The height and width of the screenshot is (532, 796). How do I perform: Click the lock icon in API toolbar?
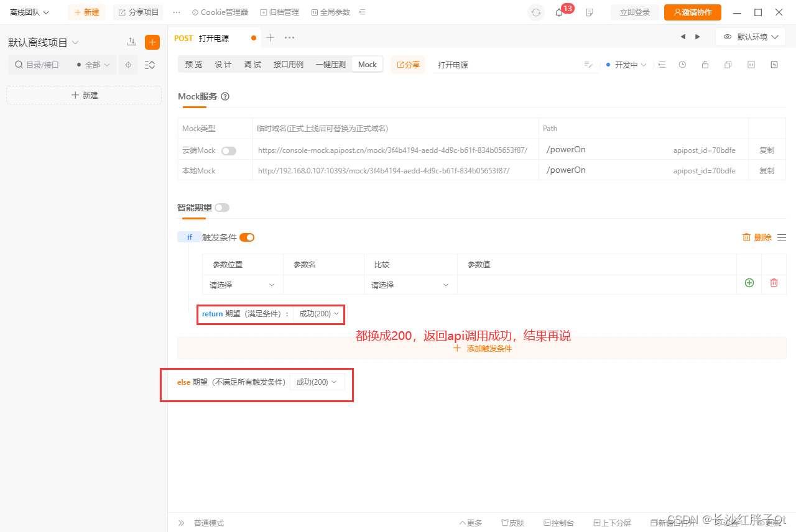705,65
